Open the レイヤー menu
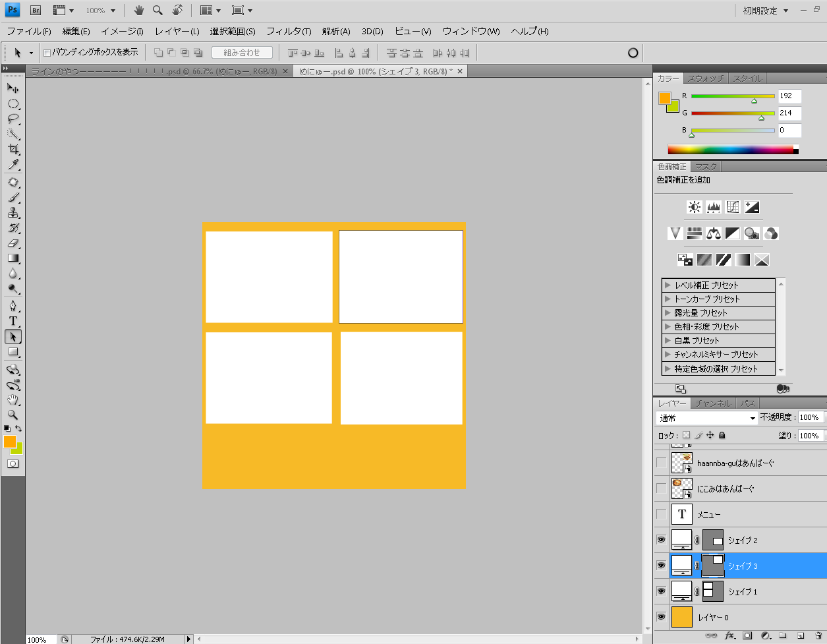 (x=177, y=31)
